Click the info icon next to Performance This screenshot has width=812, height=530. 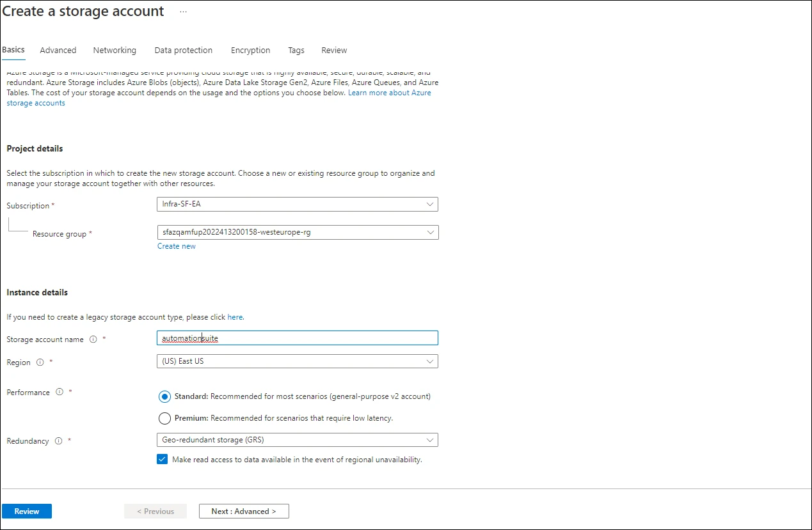[60, 393]
